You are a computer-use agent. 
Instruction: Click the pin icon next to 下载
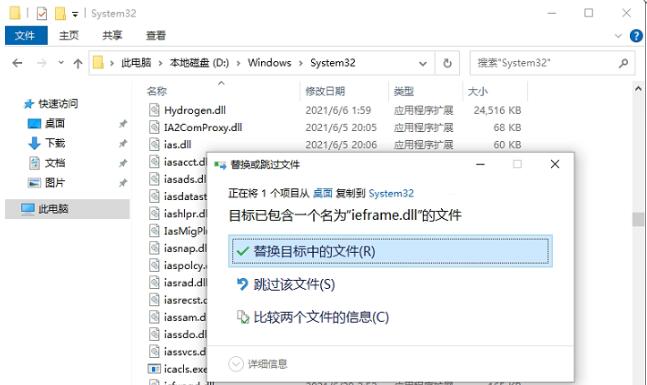pos(123,144)
